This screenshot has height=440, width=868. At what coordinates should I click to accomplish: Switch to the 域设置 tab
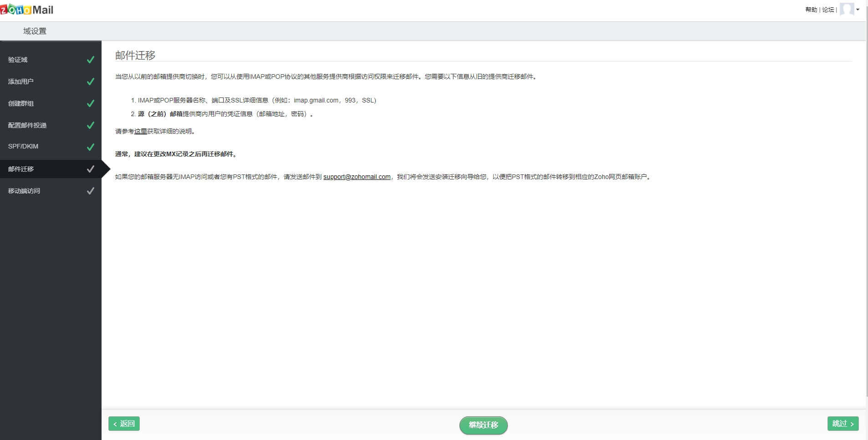click(x=34, y=31)
